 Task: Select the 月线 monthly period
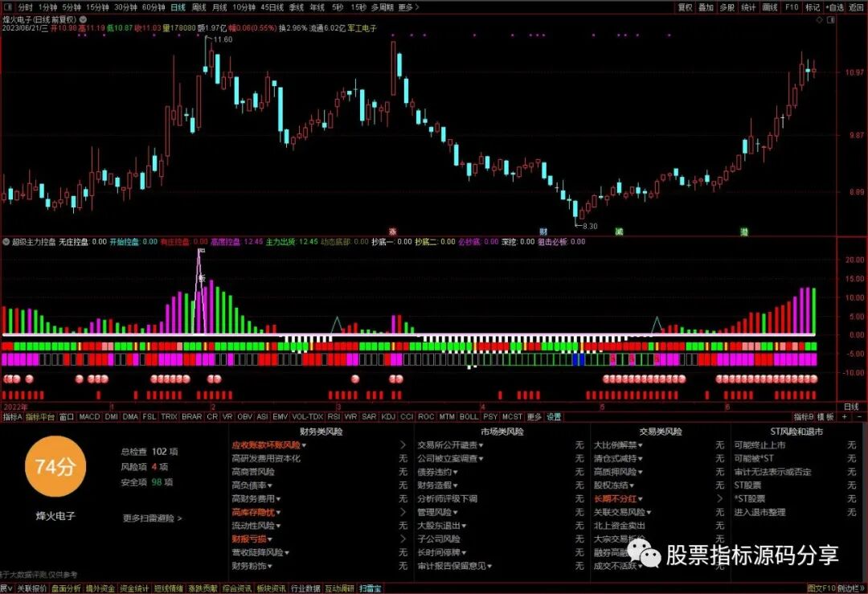(x=219, y=7)
